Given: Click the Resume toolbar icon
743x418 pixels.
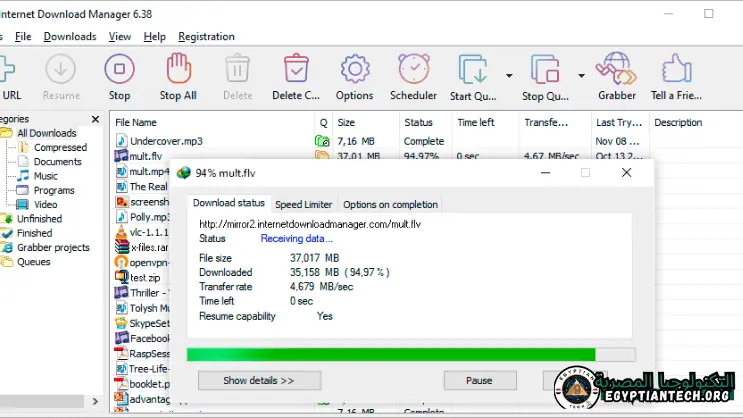Looking at the screenshot, I should point(61,69).
